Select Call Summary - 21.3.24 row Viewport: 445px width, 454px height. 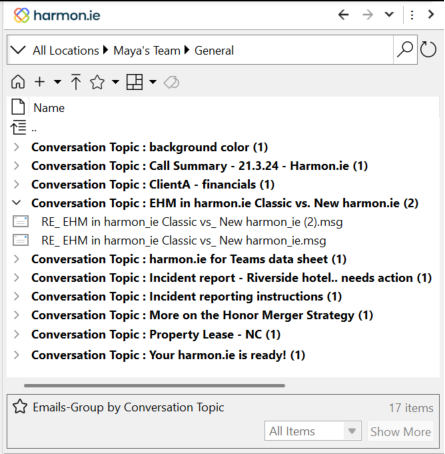point(199,166)
